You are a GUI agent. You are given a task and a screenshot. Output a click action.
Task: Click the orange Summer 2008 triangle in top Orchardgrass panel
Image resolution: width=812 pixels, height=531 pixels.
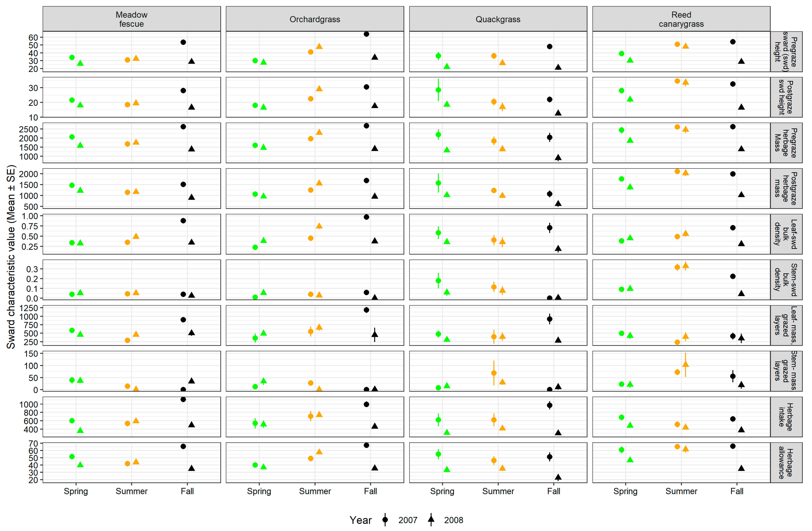click(x=319, y=46)
